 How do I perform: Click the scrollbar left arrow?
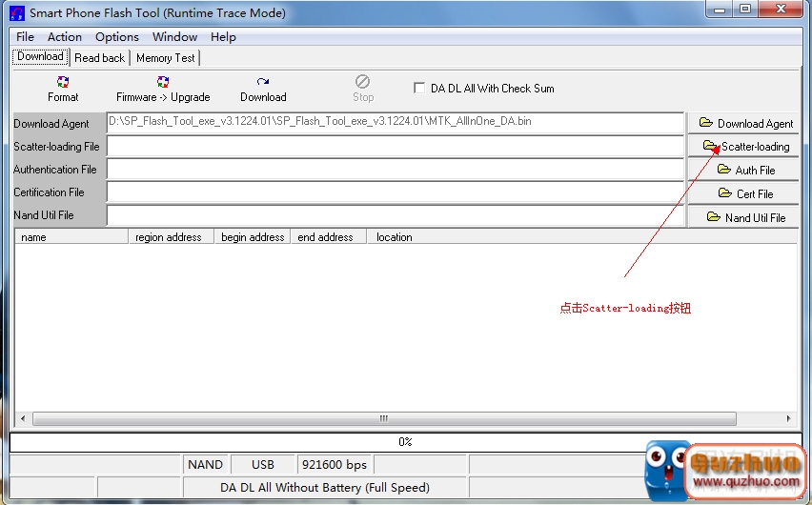23,418
